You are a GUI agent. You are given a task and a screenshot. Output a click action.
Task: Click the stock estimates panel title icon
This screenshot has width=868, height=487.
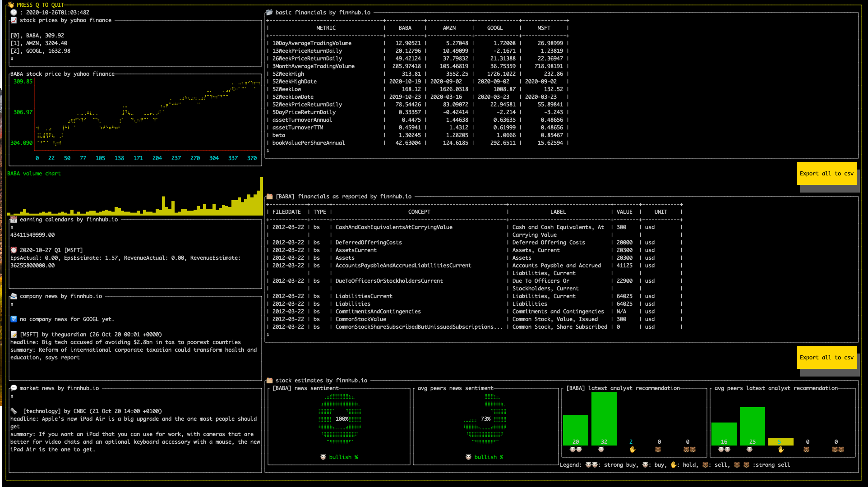269,381
